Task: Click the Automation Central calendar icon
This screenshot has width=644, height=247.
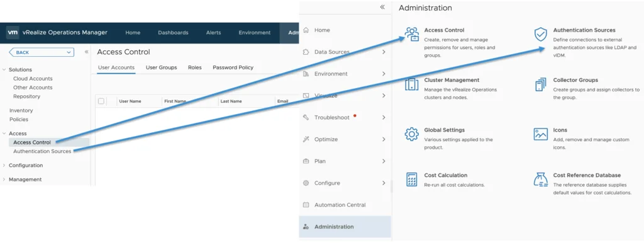Action: point(306,205)
